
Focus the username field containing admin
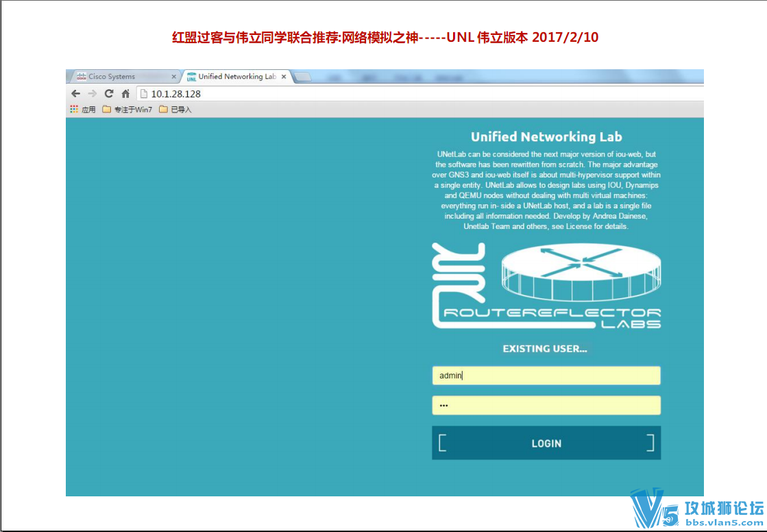click(546, 376)
